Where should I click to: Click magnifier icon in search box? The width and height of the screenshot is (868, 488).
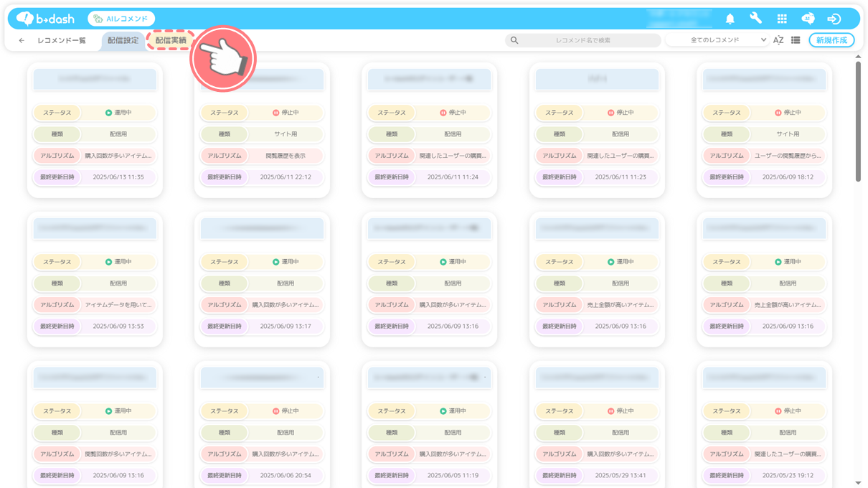pyautogui.click(x=514, y=40)
